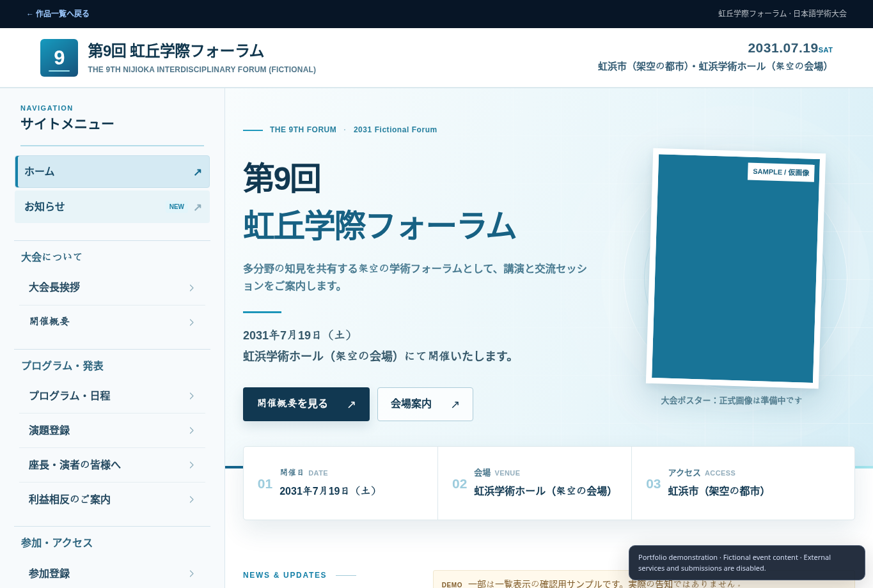
Task: Click the arrow icon in 会場案内 button
Action: tap(455, 405)
